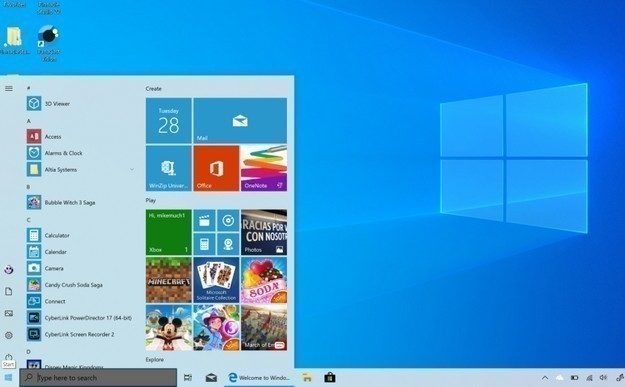Open the WinZip Universal tile
This screenshot has width=625, height=387.
coord(169,168)
